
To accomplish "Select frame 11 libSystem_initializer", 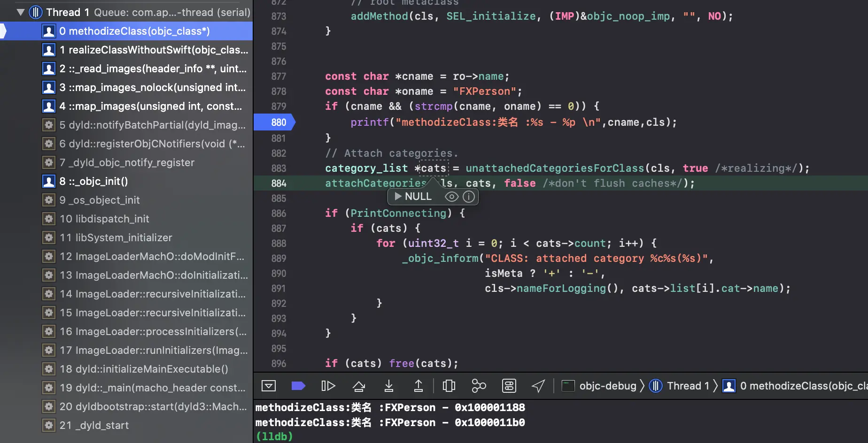I will point(126,237).
